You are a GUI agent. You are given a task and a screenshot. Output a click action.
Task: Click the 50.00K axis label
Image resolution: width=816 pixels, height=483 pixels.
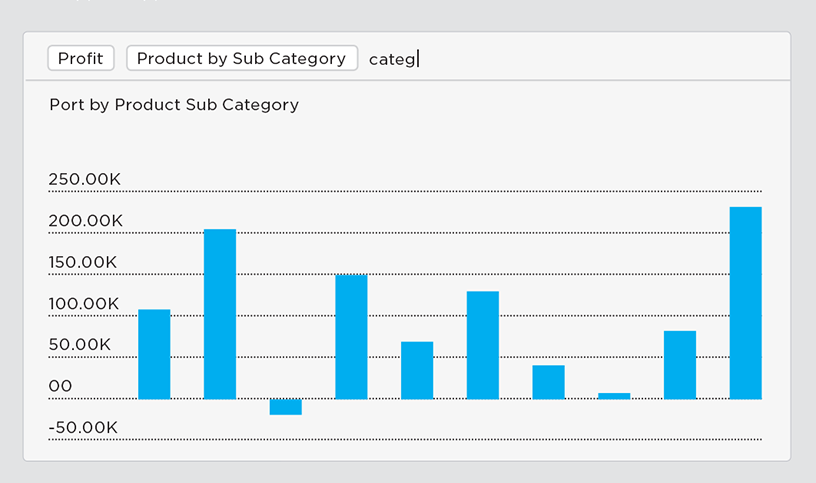[x=80, y=345]
